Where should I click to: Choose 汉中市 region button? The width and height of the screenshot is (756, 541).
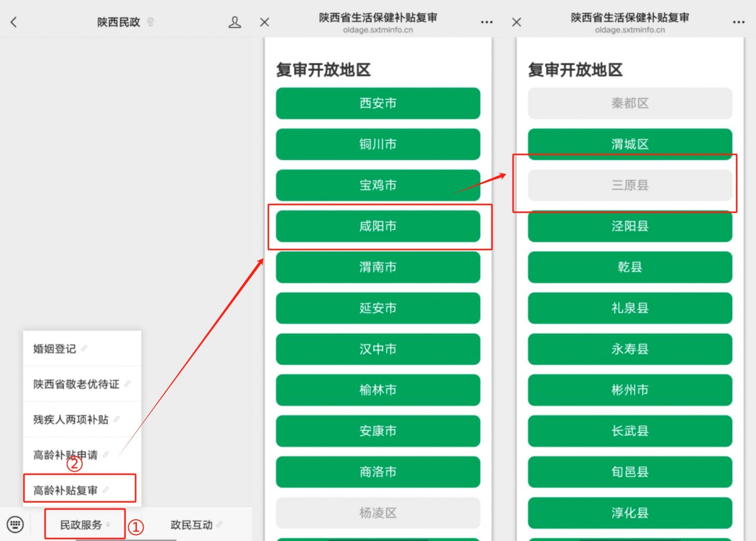click(378, 349)
